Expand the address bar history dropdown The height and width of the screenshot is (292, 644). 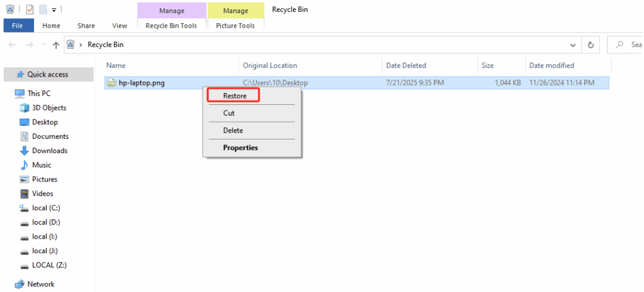pos(572,45)
